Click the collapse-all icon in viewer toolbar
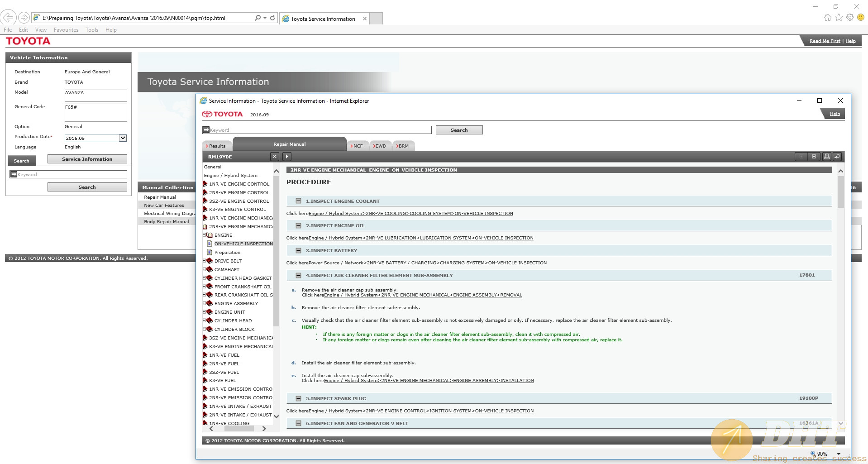Image resolution: width=868 pixels, height=464 pixels. pyautogui.click(x=814, y=157)
